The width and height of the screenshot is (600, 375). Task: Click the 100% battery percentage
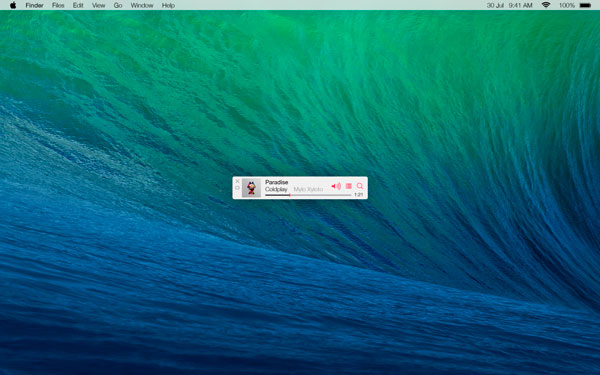click(x=567, y=5)
